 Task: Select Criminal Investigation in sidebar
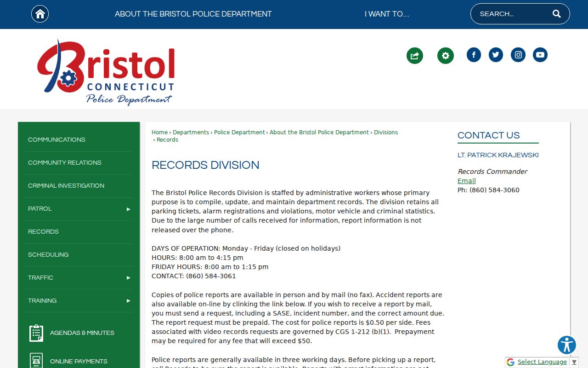(x=66, y=186)
